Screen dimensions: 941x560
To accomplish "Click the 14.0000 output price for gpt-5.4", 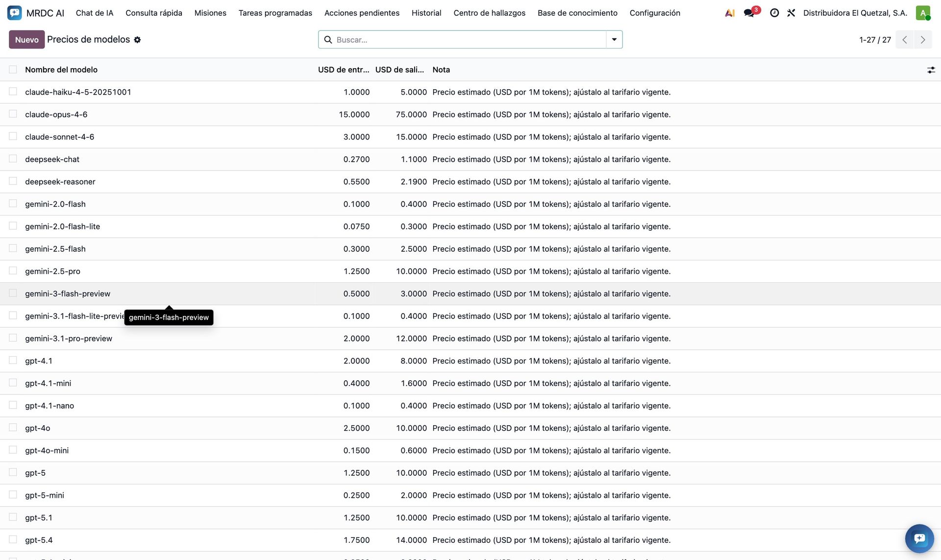I will (x=411, y=540).
